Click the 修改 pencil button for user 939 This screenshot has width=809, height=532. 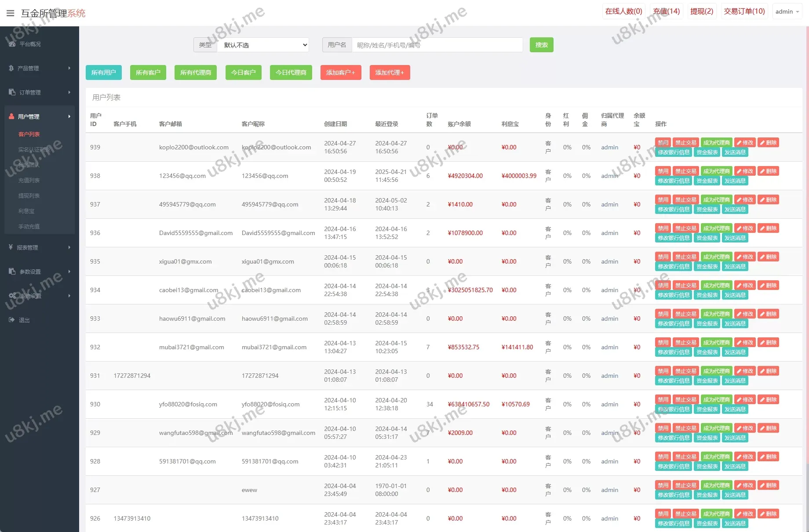[x=745, y=143]
